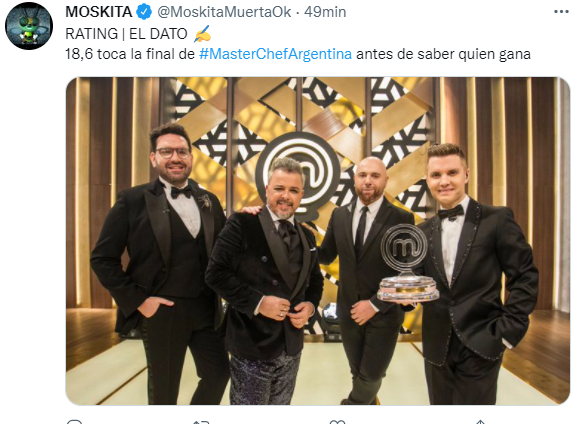
Task: Click the man wearing glasses in photo
Action: click(160, 264)
